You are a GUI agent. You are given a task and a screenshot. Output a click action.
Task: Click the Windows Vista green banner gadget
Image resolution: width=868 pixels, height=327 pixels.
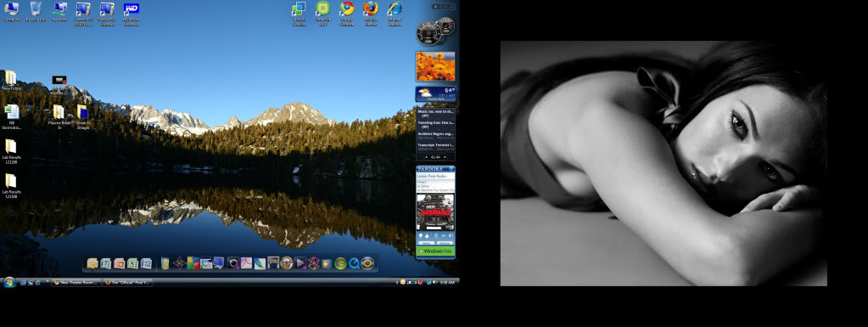tap(435, 251)
